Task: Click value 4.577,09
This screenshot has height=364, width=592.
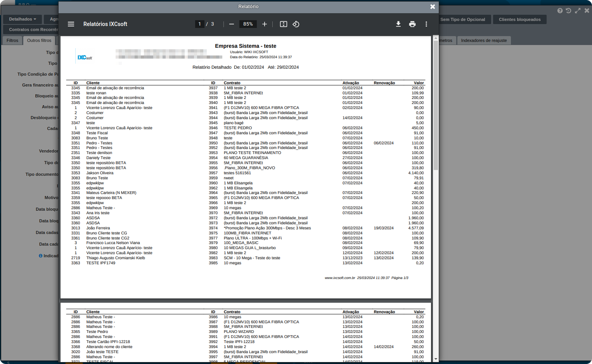Action: coord(416,228)
